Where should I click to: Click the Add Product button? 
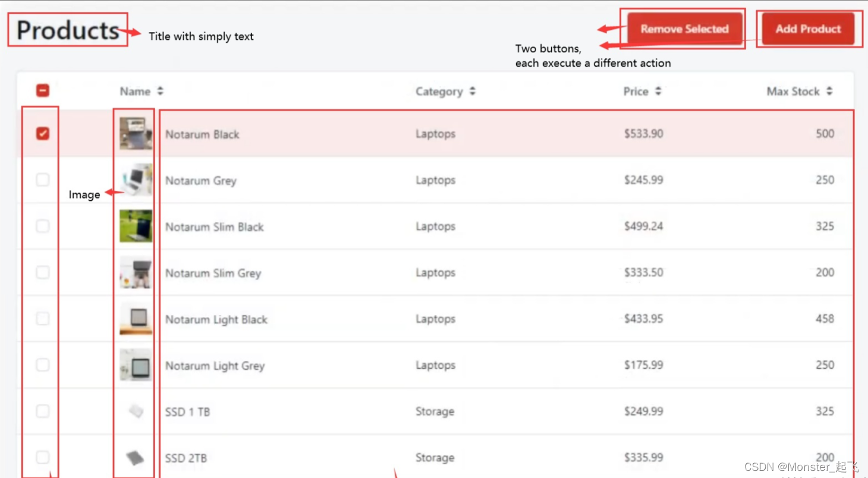pyautogui.click(x=808, y=29)
